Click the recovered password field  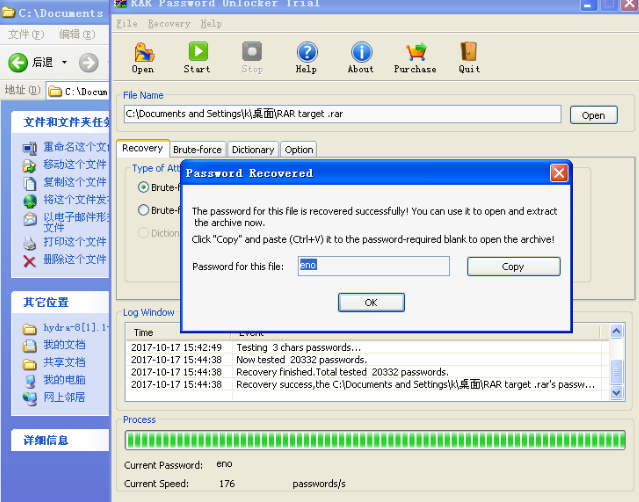pos(374,266)
